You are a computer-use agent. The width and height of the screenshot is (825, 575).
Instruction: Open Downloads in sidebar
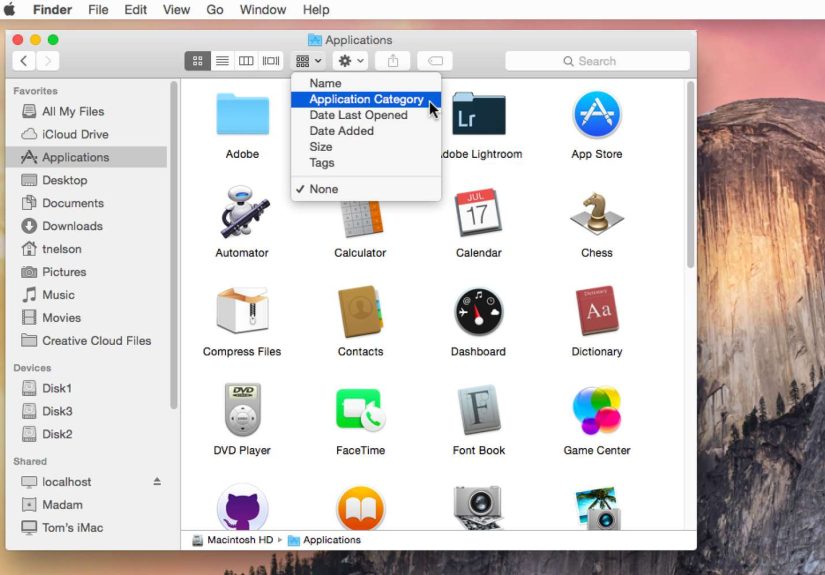(x=87, y=226)
